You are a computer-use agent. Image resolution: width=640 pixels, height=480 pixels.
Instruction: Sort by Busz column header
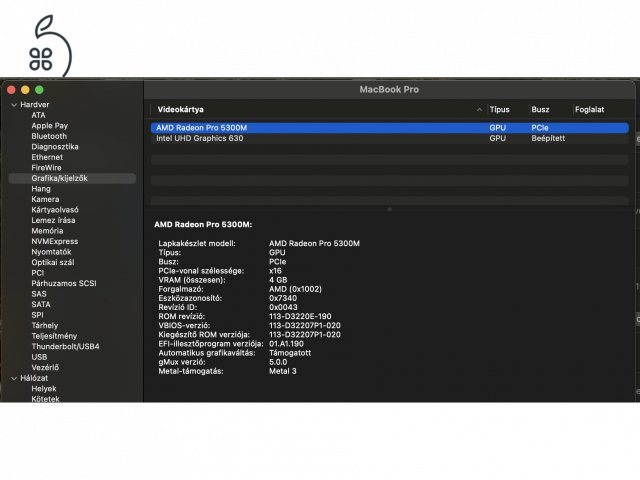pos(540,109)
